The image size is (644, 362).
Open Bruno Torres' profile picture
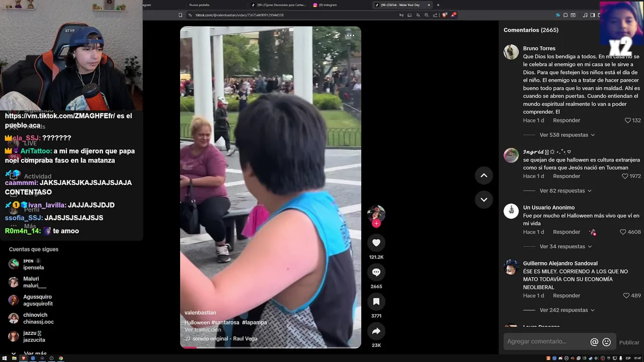coord(511,52)
